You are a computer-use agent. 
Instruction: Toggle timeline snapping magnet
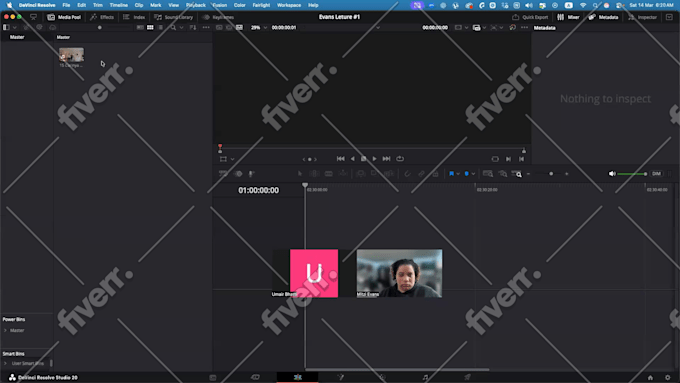[407, 173]
